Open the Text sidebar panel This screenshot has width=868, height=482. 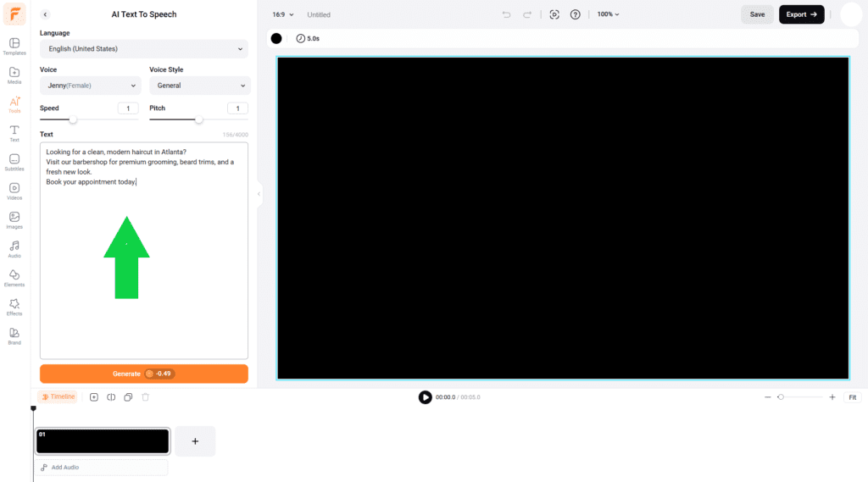tap(14, 133)
